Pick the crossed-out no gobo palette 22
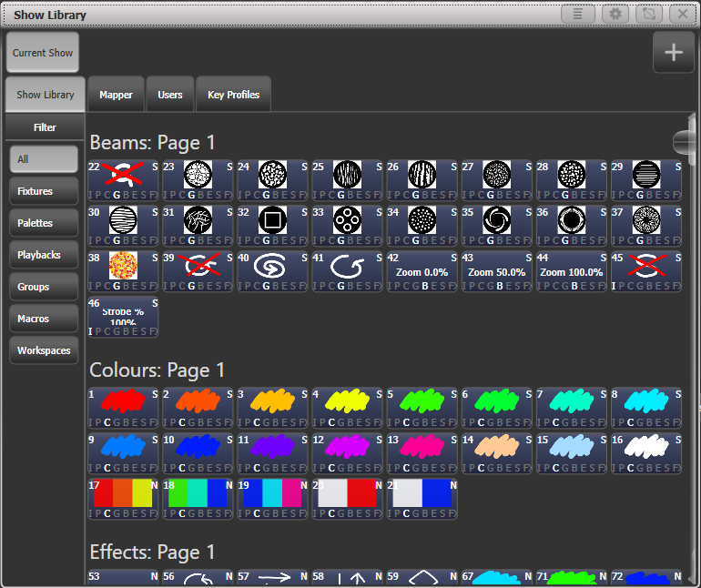701x588 pixels. click(x=124, y=179)
